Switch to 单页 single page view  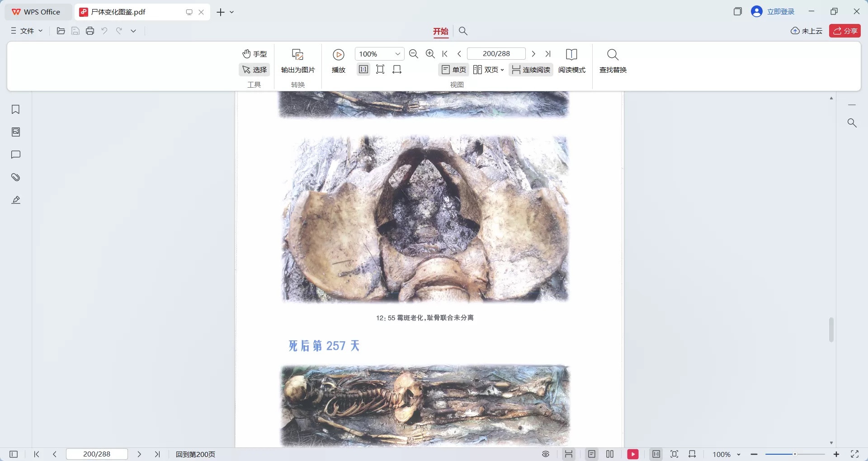453,69
